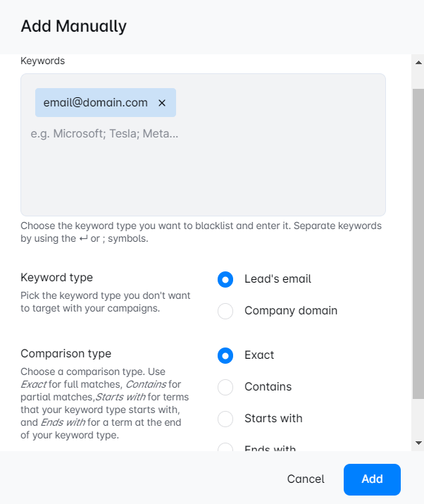Screen dimensions: 424x504
Task: Select the Ends with comparison option
Action: (x=225, y=447)
